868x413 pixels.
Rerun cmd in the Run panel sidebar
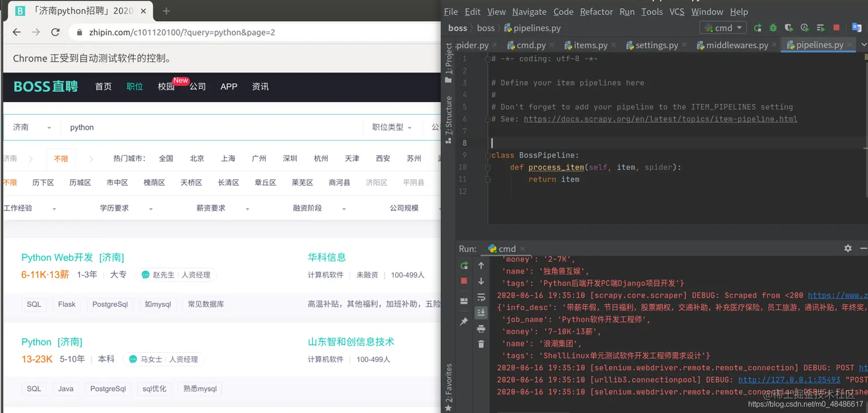click(x=464, y=266)
